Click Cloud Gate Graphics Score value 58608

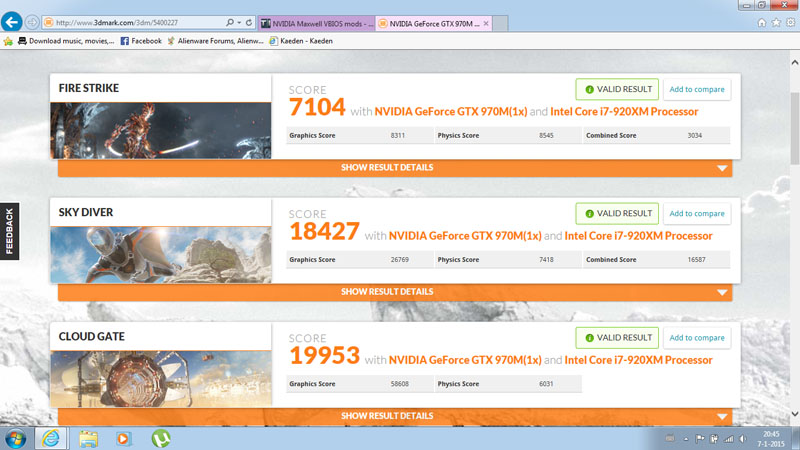click(399, 384)
